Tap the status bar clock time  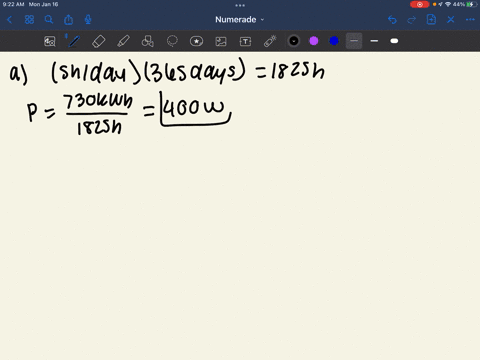point(13,4)
